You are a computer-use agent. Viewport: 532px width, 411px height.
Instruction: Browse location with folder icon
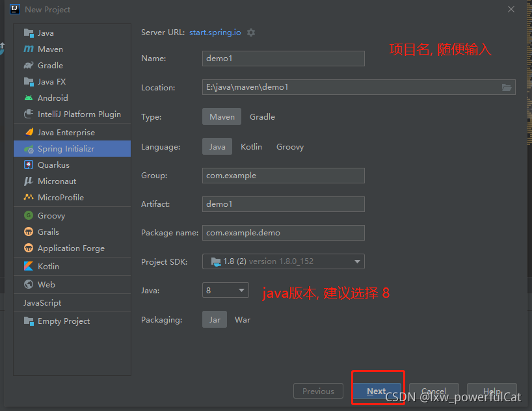(507, 88)
